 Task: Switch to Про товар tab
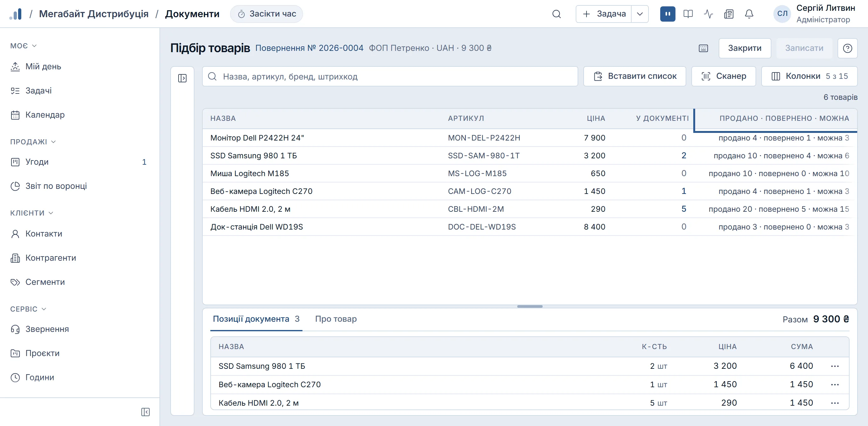click(x=336, y=319)
